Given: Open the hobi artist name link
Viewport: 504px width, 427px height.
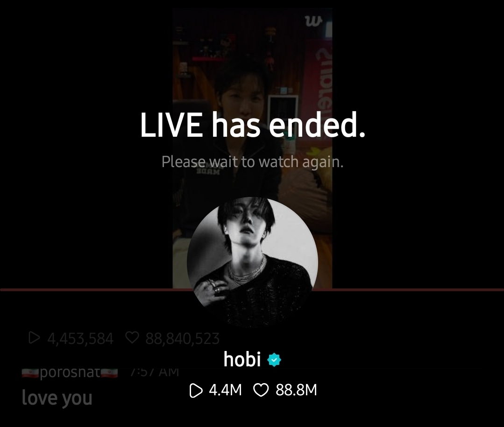Looking at the screenshot, I should tap(242, 359).
